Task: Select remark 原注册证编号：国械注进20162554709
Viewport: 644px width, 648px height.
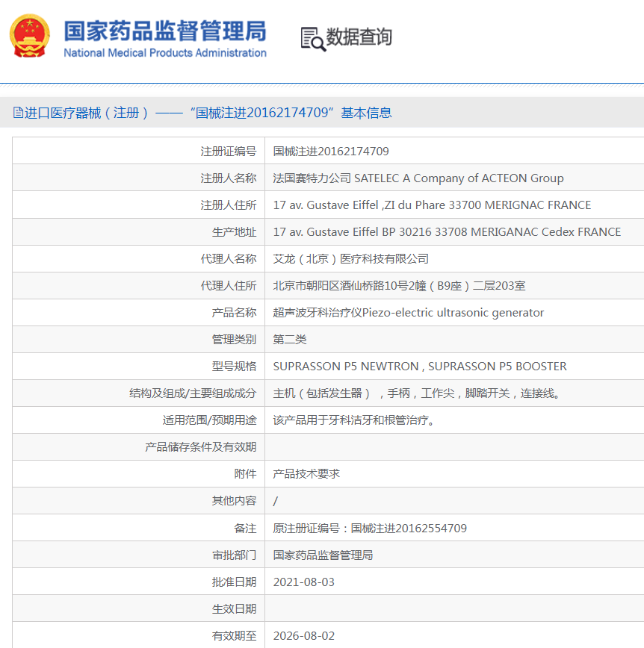Action: point(370,528)
